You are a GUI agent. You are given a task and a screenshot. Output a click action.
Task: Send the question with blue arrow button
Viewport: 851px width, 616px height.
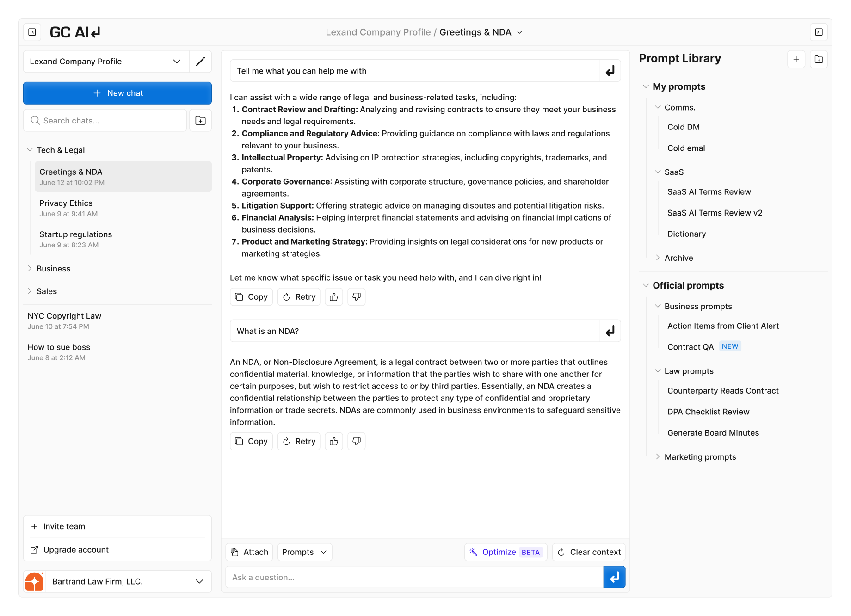tap(614, 577)
